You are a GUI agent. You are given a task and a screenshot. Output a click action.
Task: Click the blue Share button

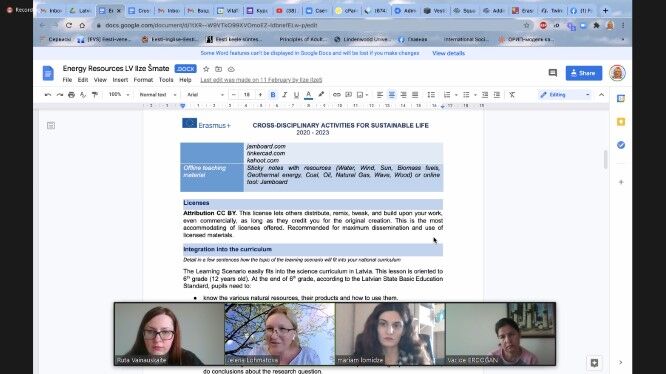(x=584, y=73)
